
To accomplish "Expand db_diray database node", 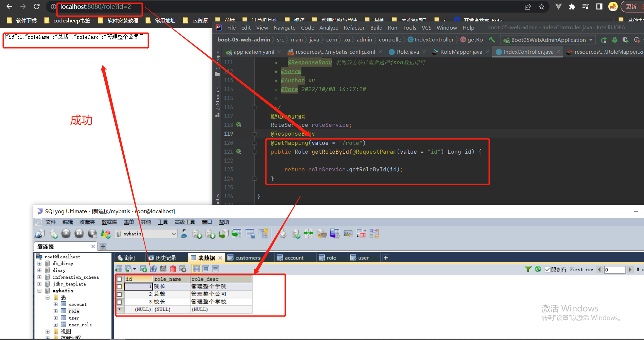I will [39, 263].
